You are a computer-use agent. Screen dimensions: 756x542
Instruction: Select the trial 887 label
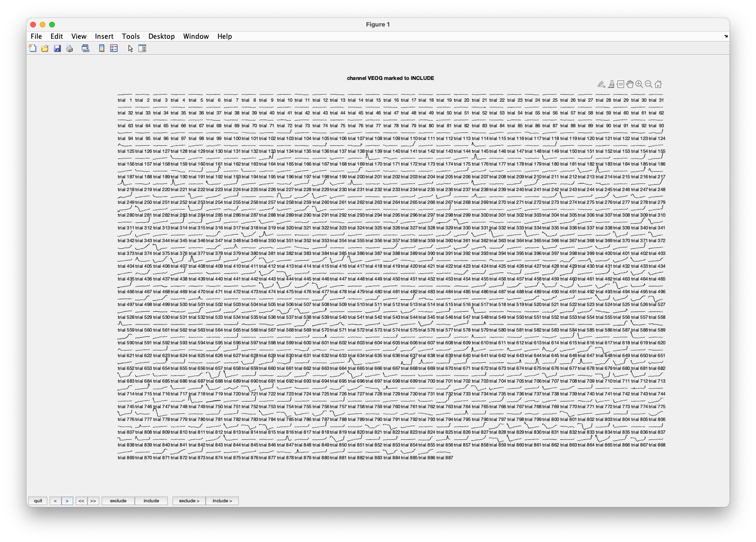click(445, 458)
